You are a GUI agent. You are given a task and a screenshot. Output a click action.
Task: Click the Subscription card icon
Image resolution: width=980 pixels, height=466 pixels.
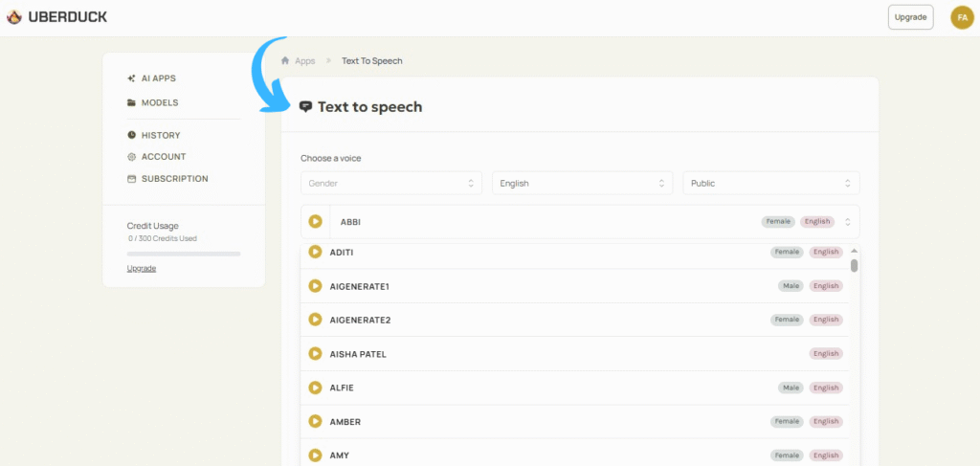click(x=131, y=179)
